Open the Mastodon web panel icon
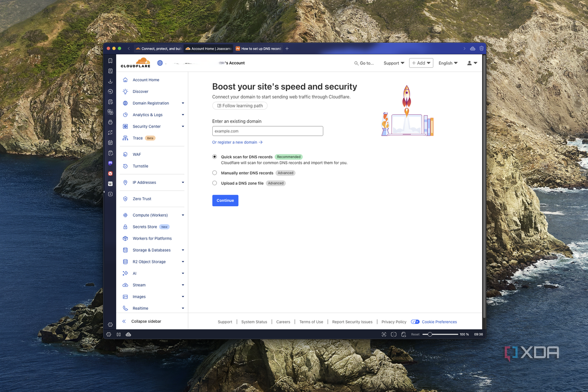Screen dimensions: 588x392 point(110,163)
